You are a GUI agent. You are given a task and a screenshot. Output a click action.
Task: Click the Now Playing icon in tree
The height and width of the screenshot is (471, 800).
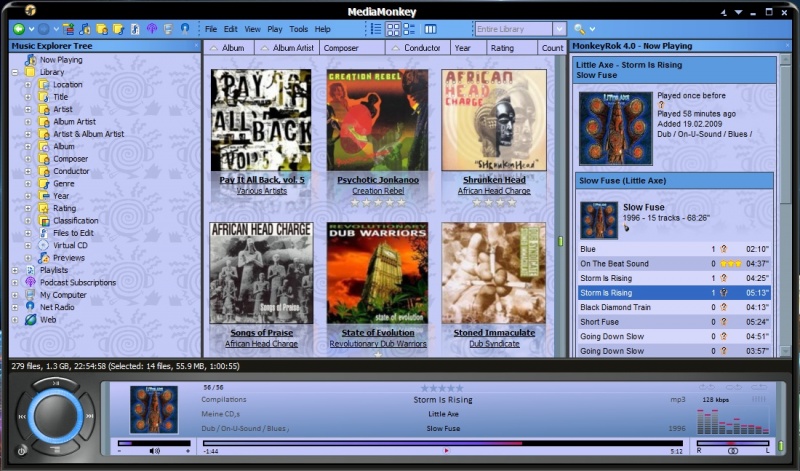click(30, 60)
